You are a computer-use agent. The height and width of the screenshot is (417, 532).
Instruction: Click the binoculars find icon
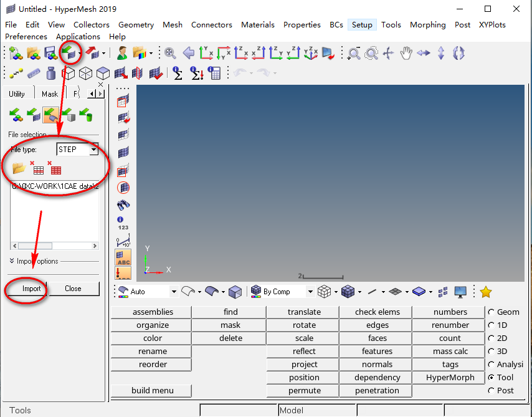tap(123, 204)
